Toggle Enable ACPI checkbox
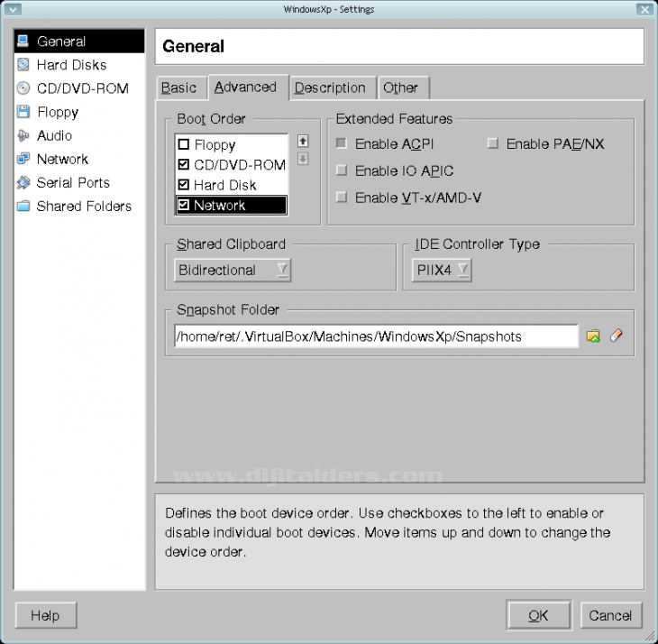This screenshot has width=658, height=644. click(x=342, y=143)
